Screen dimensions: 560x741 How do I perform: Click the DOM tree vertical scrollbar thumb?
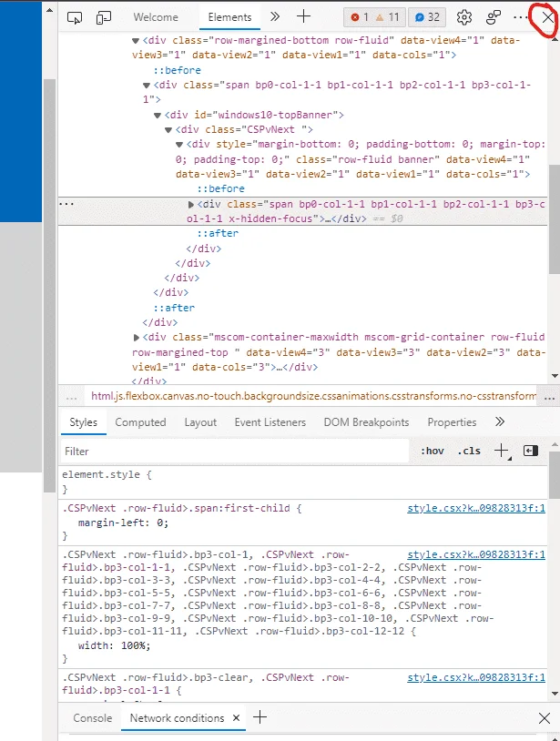[555, 218]
